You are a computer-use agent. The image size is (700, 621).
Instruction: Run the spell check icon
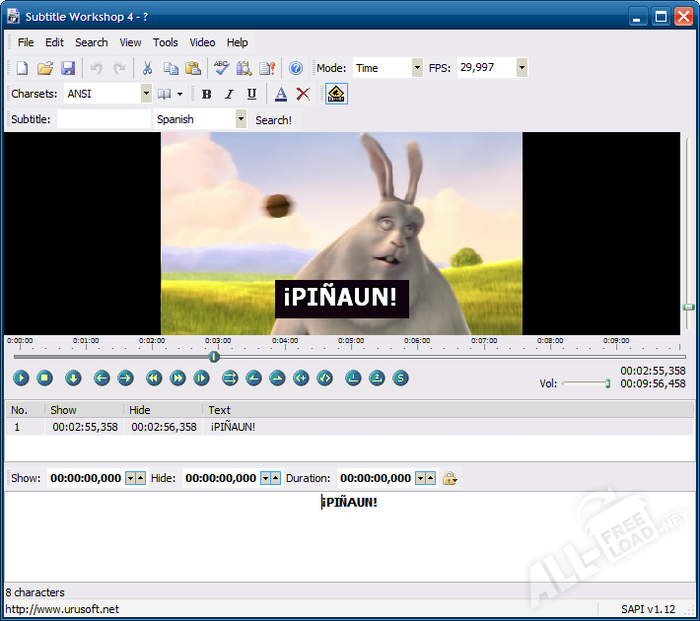pos(221,68)
